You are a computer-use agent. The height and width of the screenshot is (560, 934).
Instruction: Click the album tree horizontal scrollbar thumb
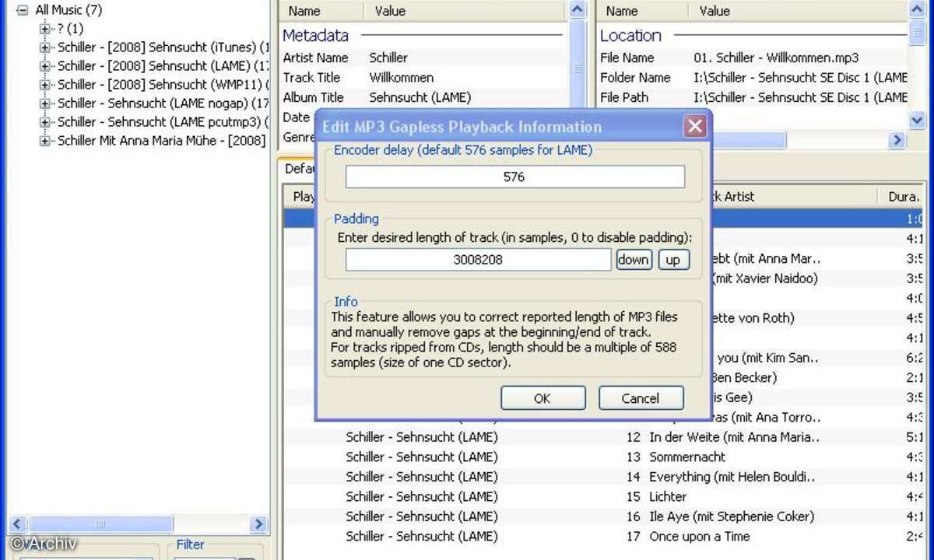pyautogui.click(x=100, y=524)
